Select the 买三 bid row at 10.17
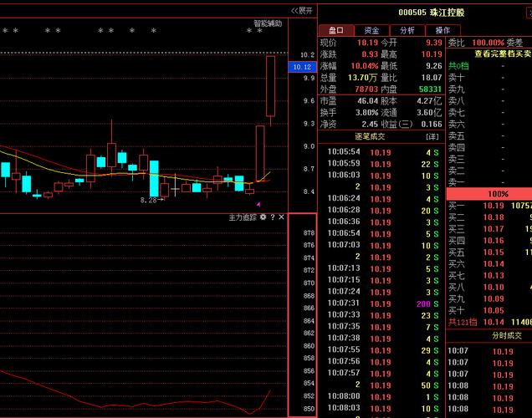The image size is (532, 418). point(489,229)
